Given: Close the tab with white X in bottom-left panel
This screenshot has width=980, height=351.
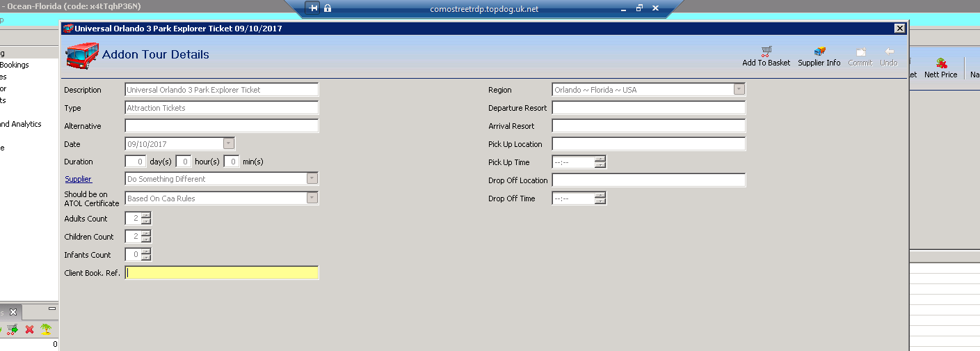Looking at the screenshot, I should (13, 312).
